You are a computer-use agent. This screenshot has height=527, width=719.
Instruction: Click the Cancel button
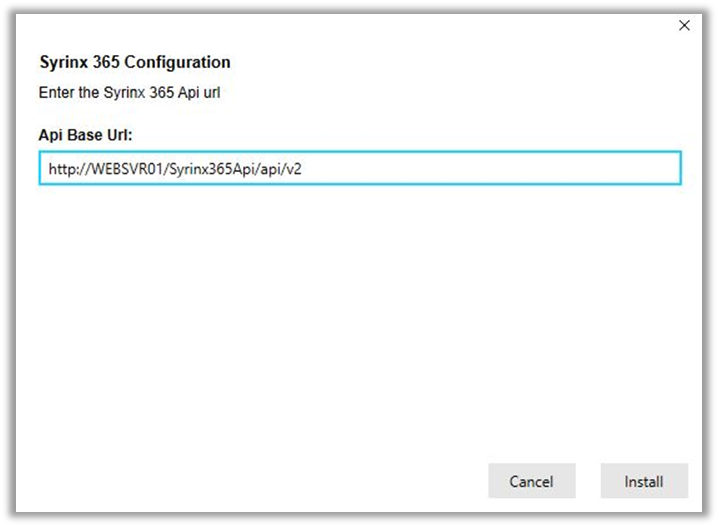531,481
